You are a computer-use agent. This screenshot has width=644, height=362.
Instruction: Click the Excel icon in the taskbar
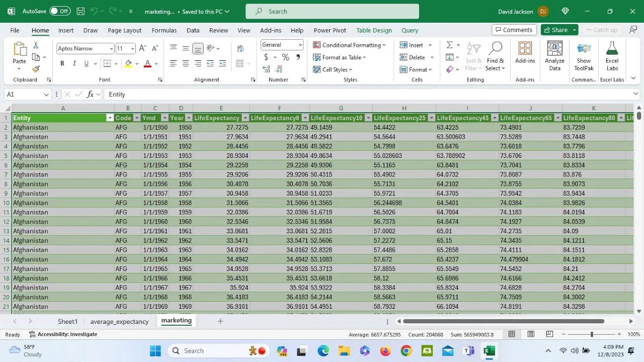489,350
